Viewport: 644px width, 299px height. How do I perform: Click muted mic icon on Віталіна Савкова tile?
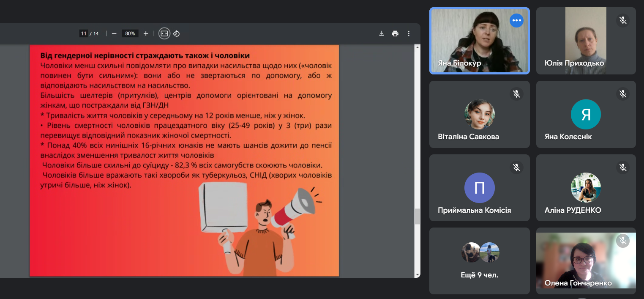coord(516,94)
